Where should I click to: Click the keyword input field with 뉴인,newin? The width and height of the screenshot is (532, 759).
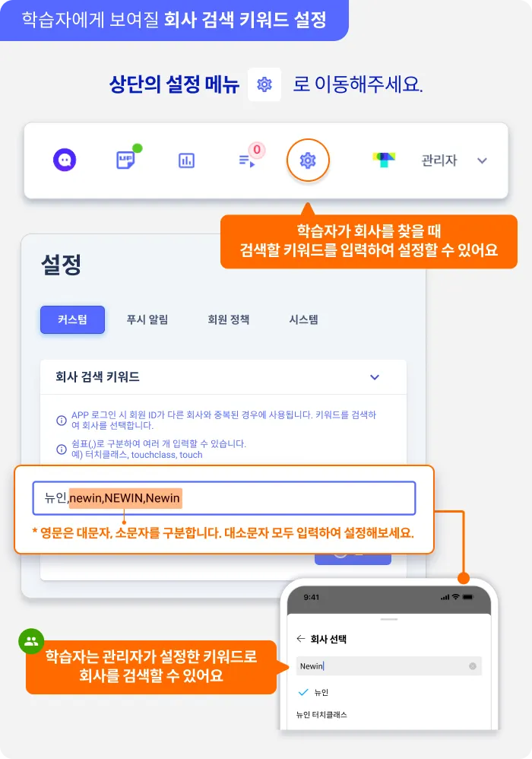(x=224, y=497)
